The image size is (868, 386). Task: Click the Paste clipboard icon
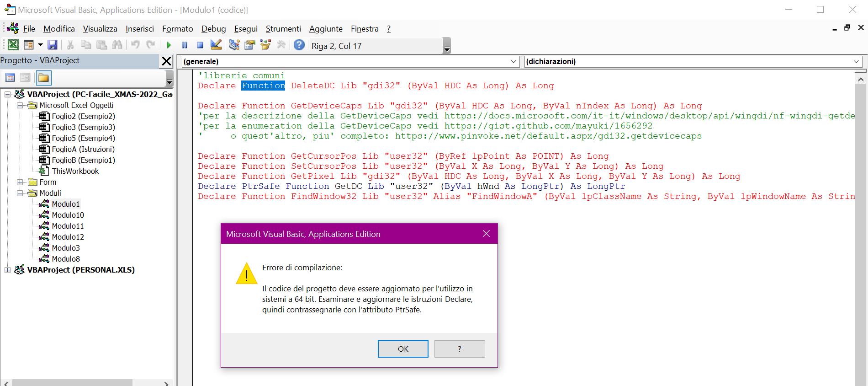point(101,45)
